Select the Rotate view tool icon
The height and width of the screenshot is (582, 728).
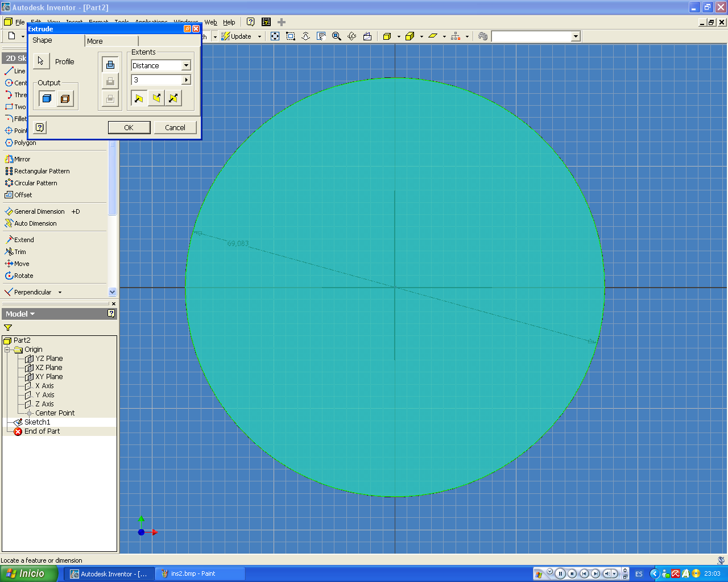[x=352, y=36]
